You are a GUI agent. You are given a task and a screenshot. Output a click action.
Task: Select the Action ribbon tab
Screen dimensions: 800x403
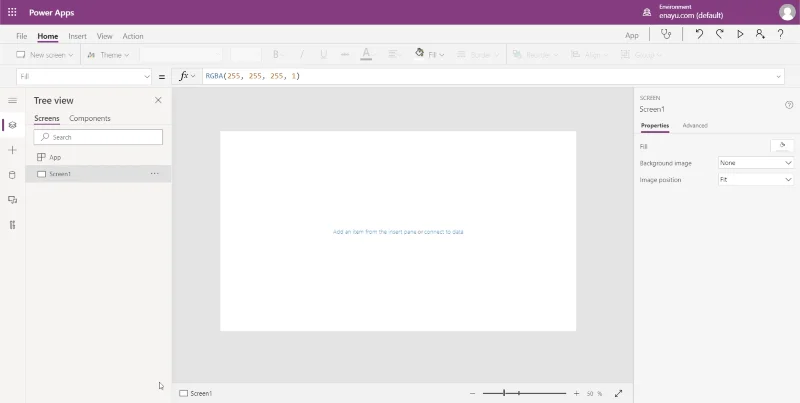click(x=133, y=36)
